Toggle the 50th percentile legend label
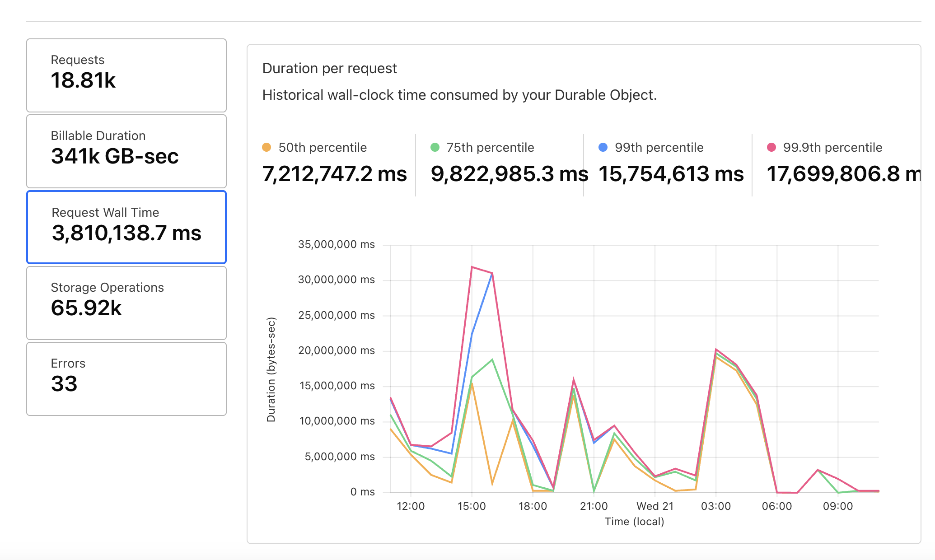This screenshot has width=935, height=560. tap(323, 147)
